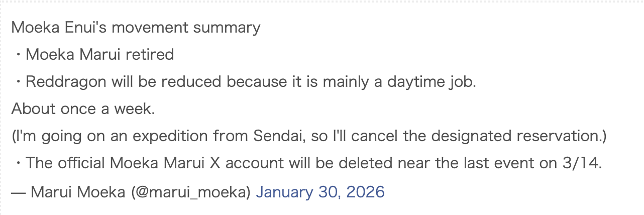Click the "Marui Moeka" author name
644x215 pixels.
pos(77,191)
